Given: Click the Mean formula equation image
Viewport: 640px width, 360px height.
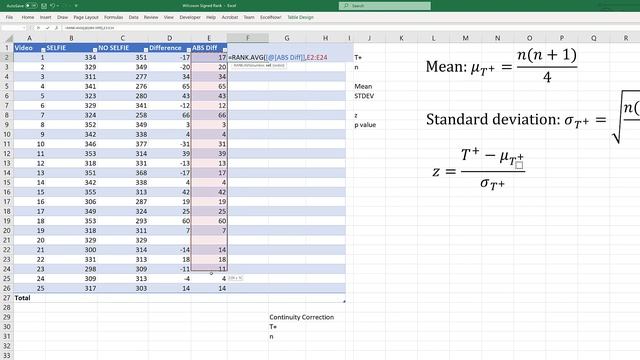Looking at the screenshot, I should point(502,66).
